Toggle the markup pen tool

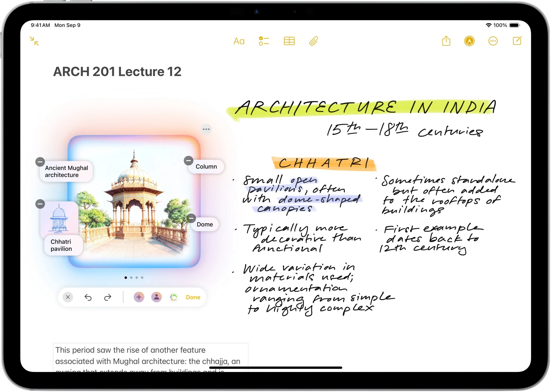[x=469, y=41]
